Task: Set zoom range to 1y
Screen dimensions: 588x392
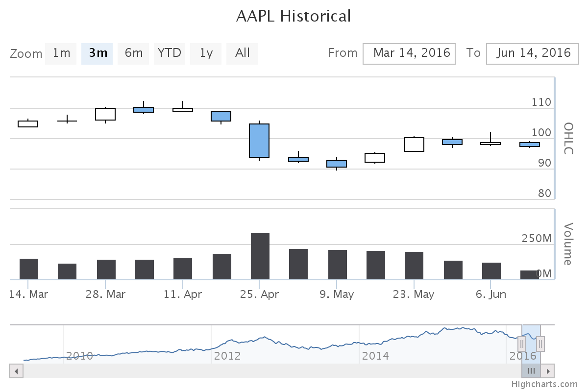Action: (206, 53)
